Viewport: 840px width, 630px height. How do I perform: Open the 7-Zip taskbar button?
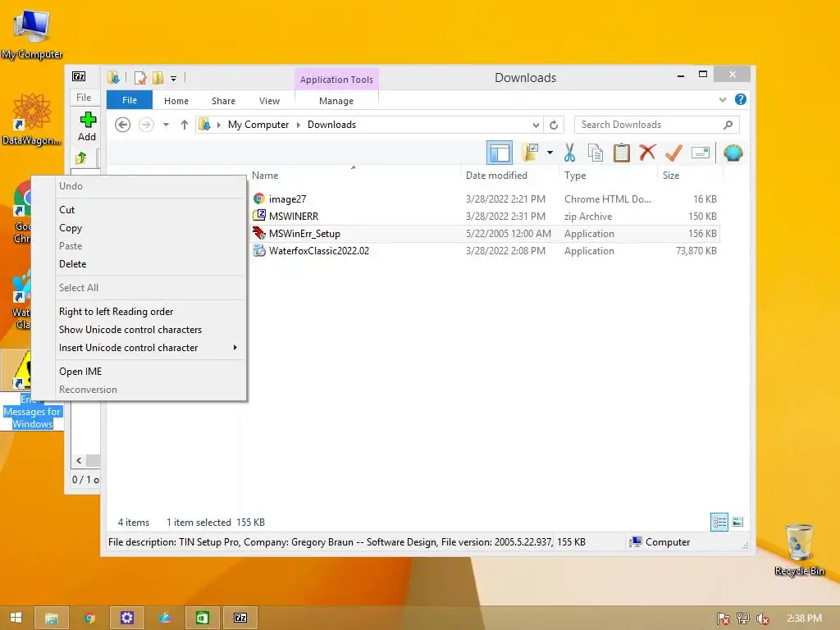240,618
